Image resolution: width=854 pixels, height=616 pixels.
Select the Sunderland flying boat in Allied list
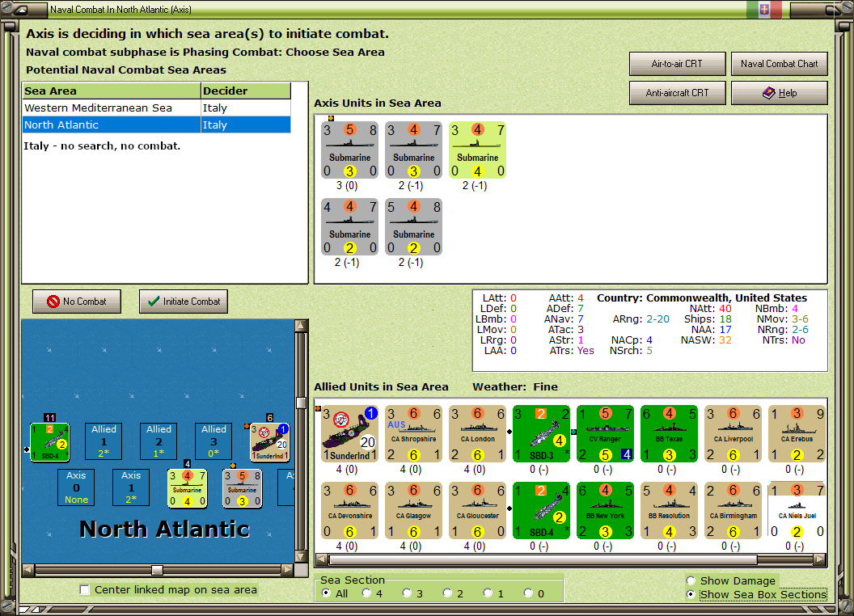pos(349,433)
